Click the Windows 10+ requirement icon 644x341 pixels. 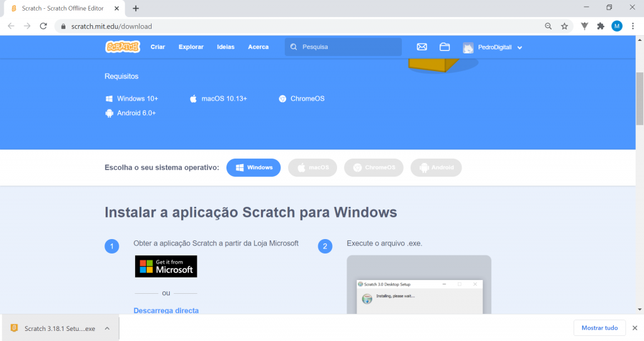[x=109, y=99]
